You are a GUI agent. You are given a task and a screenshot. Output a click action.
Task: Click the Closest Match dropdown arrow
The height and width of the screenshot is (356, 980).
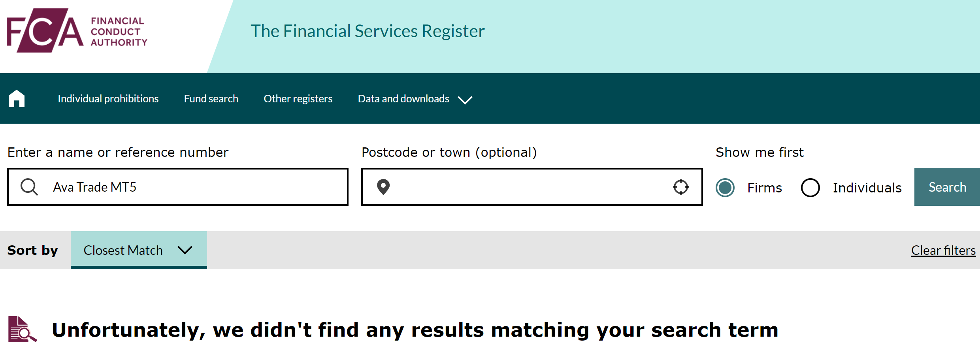pyautogui.click(x=185, y=250)
